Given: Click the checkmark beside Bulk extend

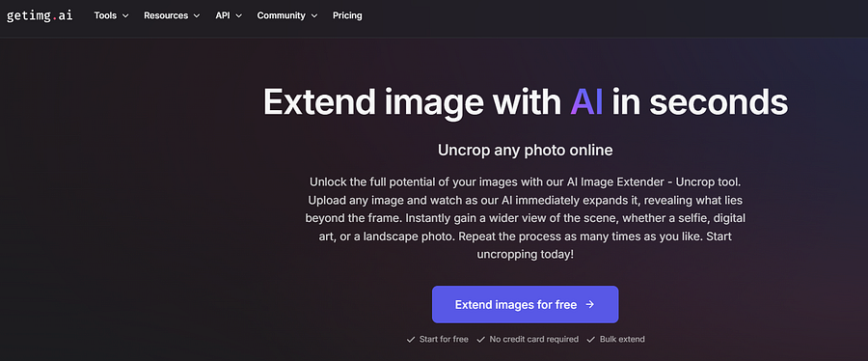Looking at the screenshot, I should pos(591,340).
